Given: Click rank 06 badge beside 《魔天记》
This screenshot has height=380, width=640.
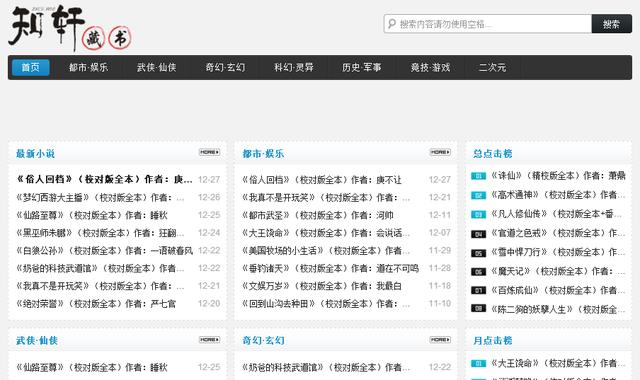Looking at the screenshot, I should click(478, 272).
